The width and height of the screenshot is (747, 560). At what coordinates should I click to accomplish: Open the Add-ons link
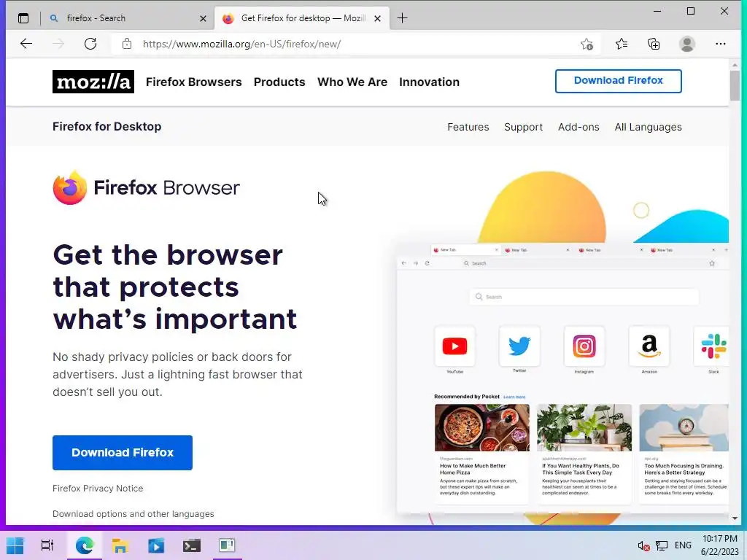pyautogui.click(x=578, y=127)
